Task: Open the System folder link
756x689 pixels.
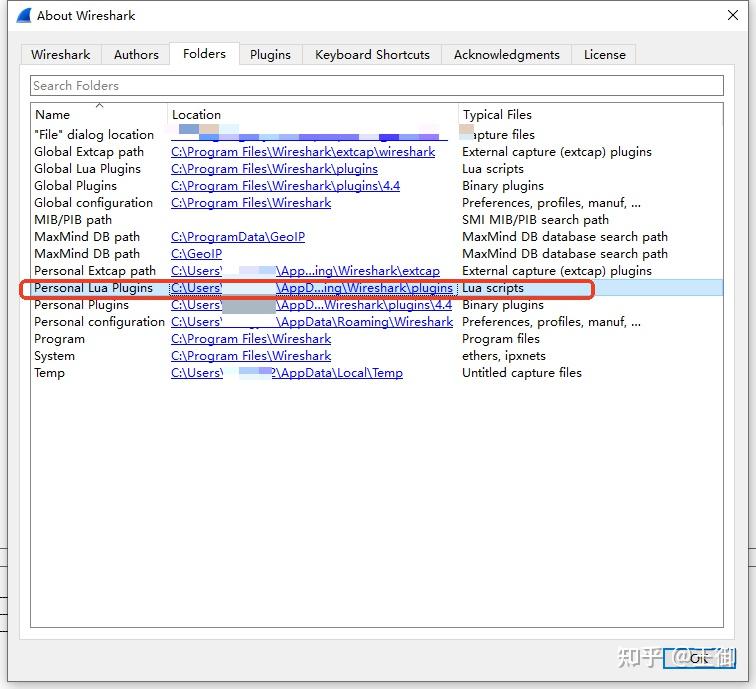Action: point(251,356)
